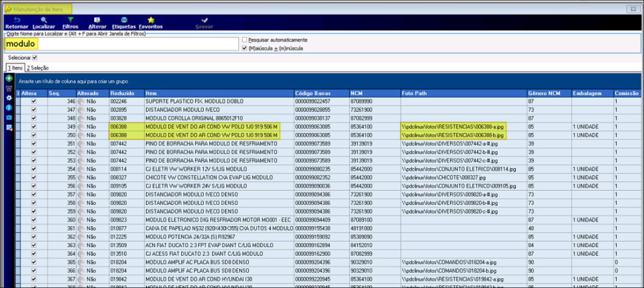Uncheck Altera checkbox in row 354

point(34,169)
